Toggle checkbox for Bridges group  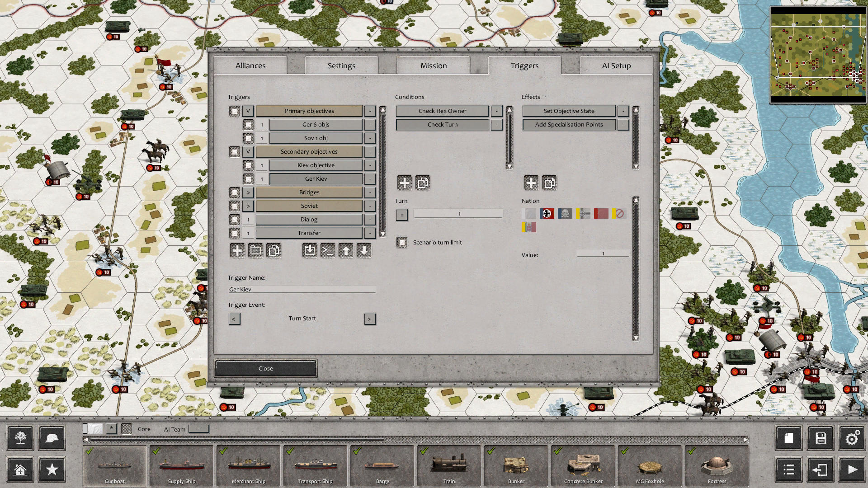coord(234,192)
